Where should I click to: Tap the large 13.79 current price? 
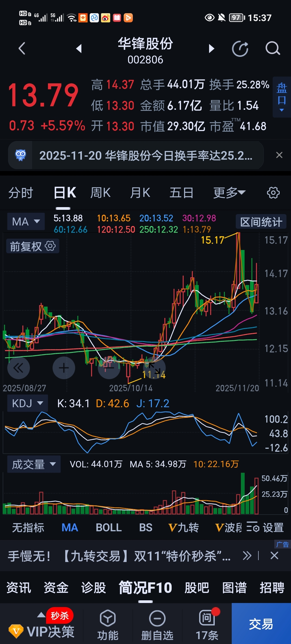[43, 95]
